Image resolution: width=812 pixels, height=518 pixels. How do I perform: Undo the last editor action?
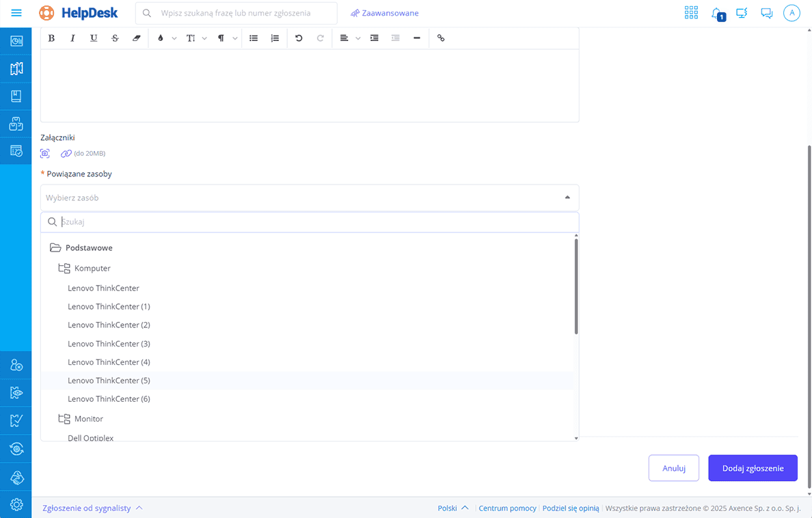(299, 38)
